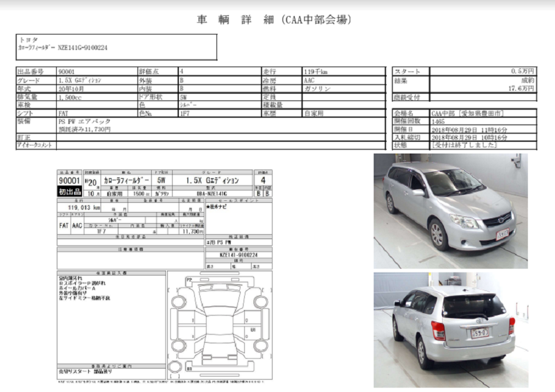Open the rear view photo of silver car
Viewport: 555px width, 392px height.
(x=451, y=330)
